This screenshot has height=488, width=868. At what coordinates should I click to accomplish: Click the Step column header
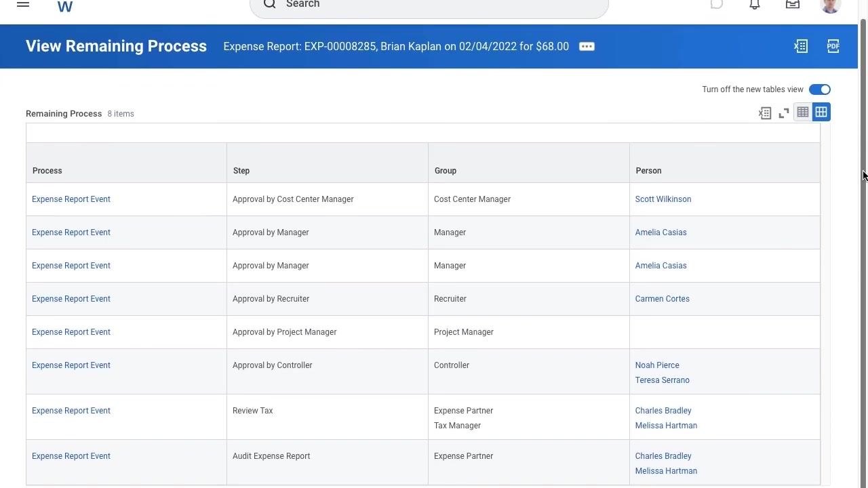point(328,163)
